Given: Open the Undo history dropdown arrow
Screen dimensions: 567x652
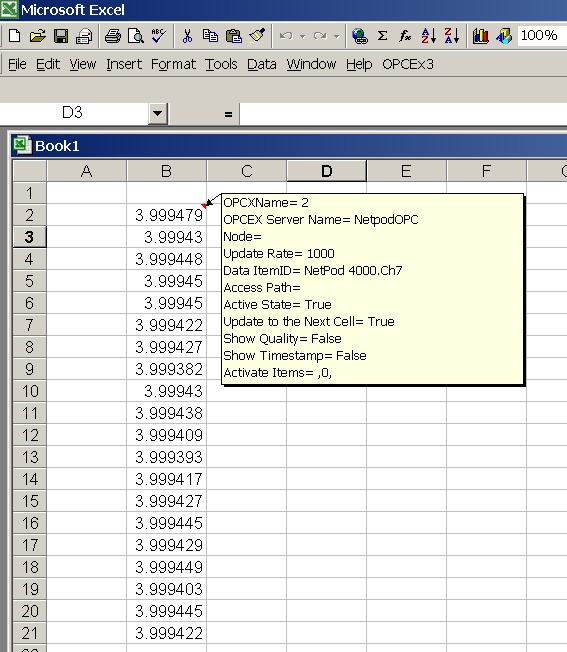Looking at the screenshot, I should pyautogui.click(x=303, y=36).
